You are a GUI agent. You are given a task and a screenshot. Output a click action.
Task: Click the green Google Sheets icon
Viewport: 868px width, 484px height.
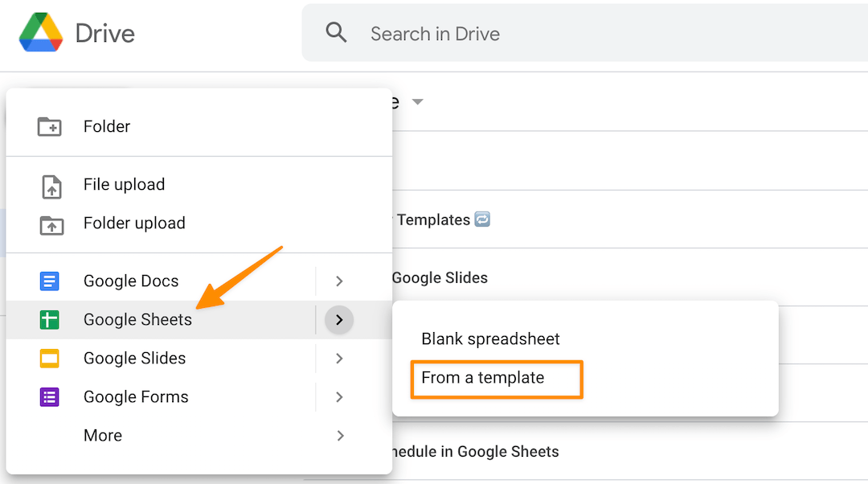tap(50, 320)
